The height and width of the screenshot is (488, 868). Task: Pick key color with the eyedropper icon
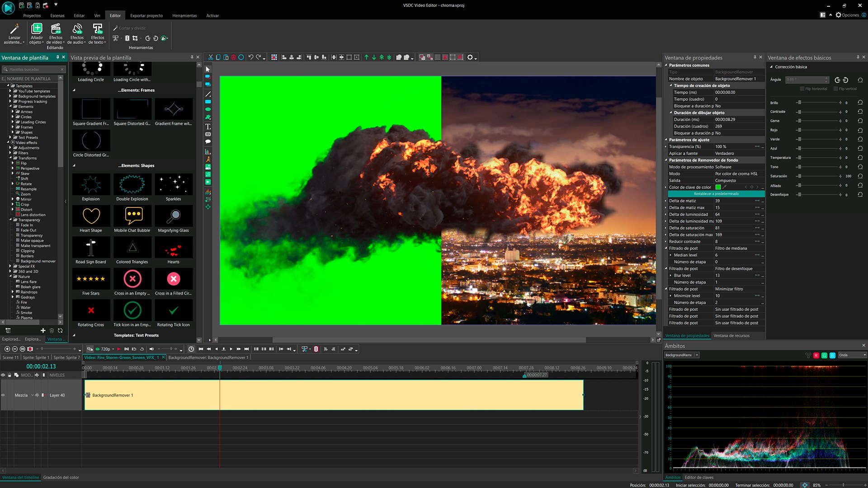click(x=725, y=187)
